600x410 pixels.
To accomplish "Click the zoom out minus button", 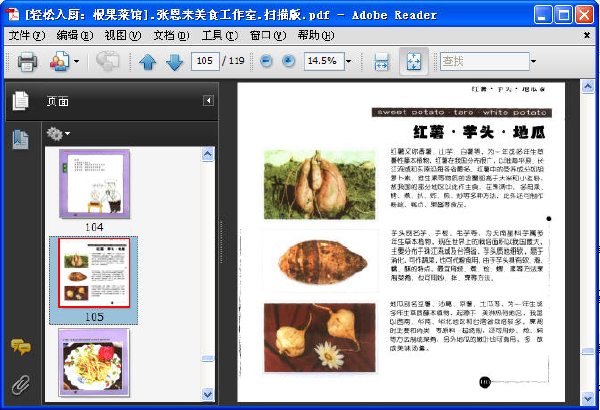I will pyautogui.click(x=266, y=61).
